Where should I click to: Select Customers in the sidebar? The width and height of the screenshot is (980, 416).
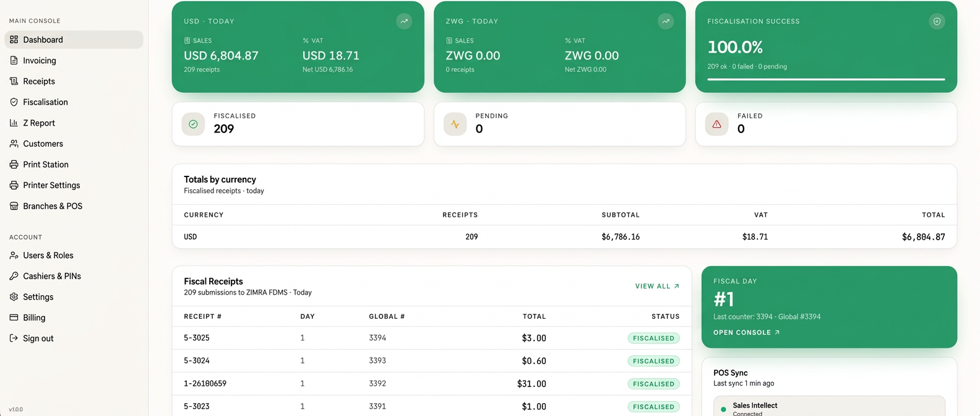pos(74,144)
